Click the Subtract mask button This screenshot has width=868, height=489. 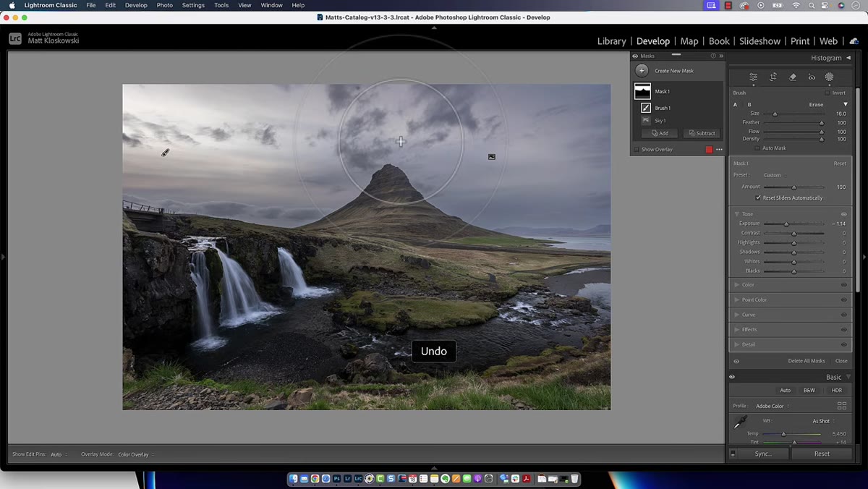click(x=702, y=133)
